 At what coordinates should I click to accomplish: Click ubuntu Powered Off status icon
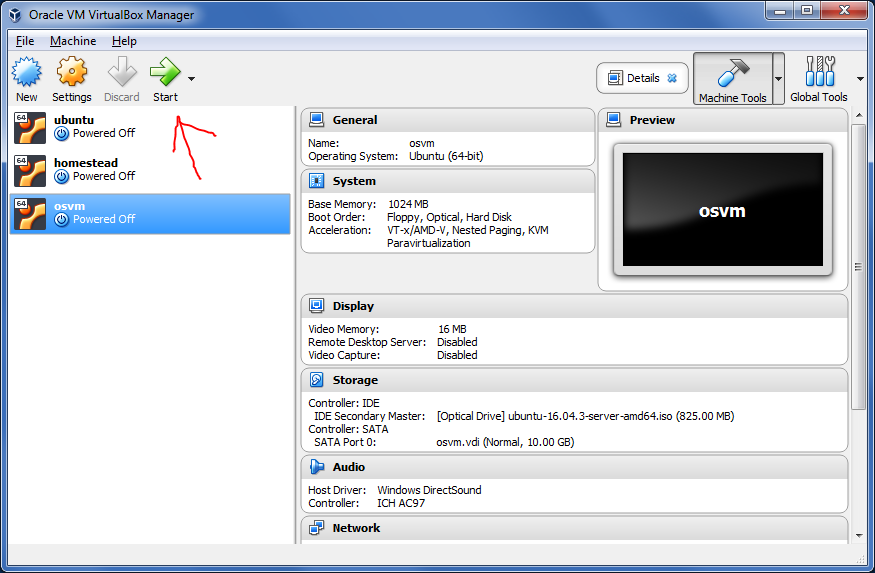tap(61, 133)
